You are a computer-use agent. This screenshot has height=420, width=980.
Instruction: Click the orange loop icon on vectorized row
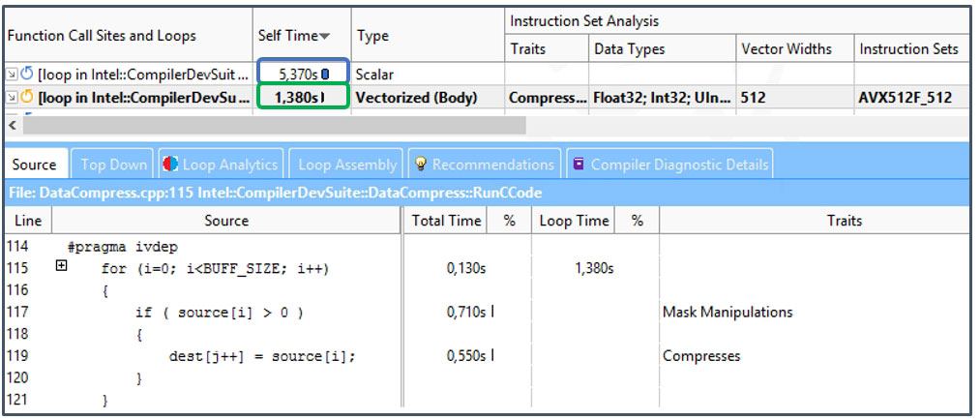(26, 97)
